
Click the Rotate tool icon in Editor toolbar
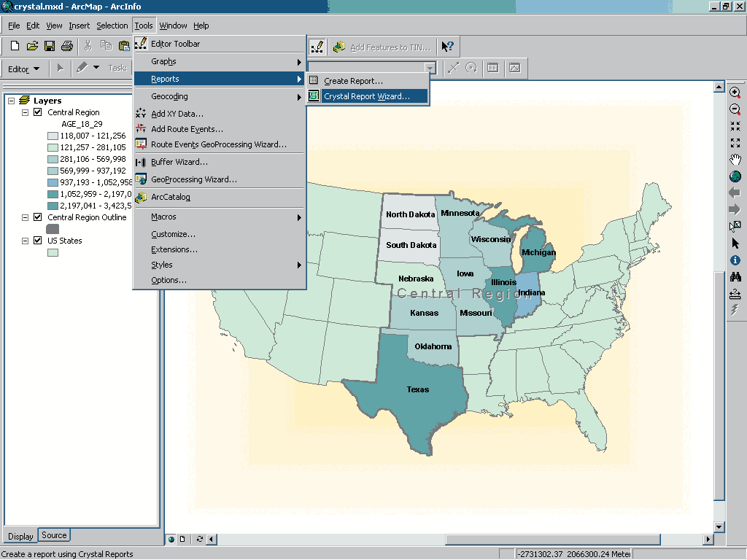471,68
